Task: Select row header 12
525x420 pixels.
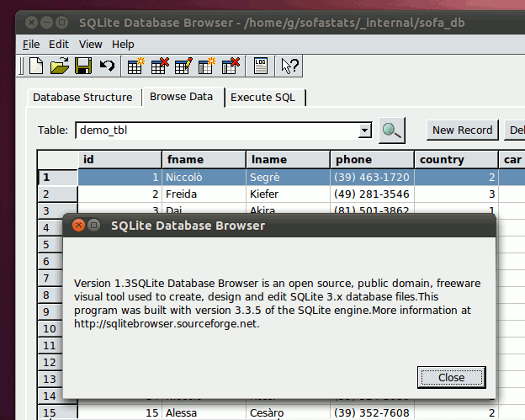Action: pos(50,363)
